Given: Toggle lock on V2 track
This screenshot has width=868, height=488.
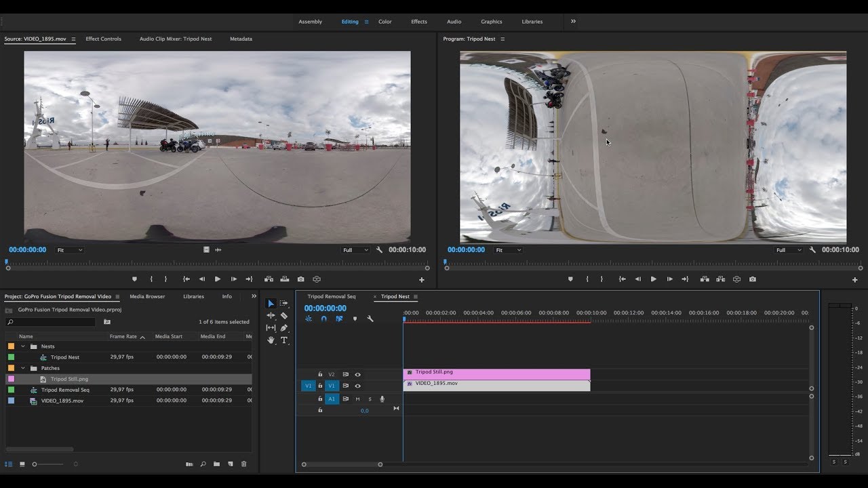Looking at the screenshot, I should pos(320,374).
